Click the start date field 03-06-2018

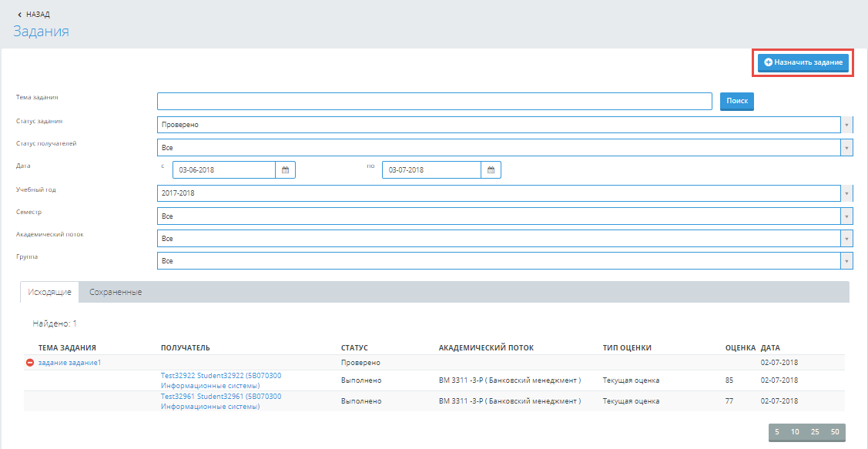tap(223, 170)
